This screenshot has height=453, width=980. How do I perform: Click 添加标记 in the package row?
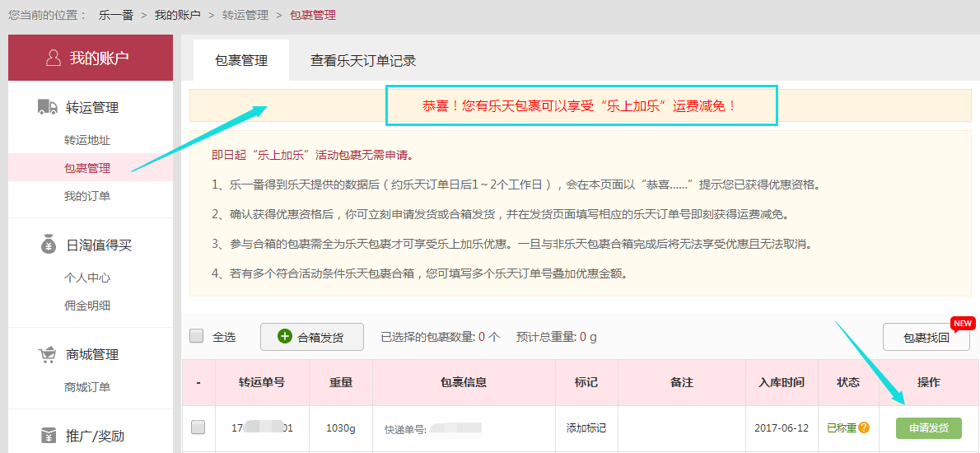coord(586,428)
